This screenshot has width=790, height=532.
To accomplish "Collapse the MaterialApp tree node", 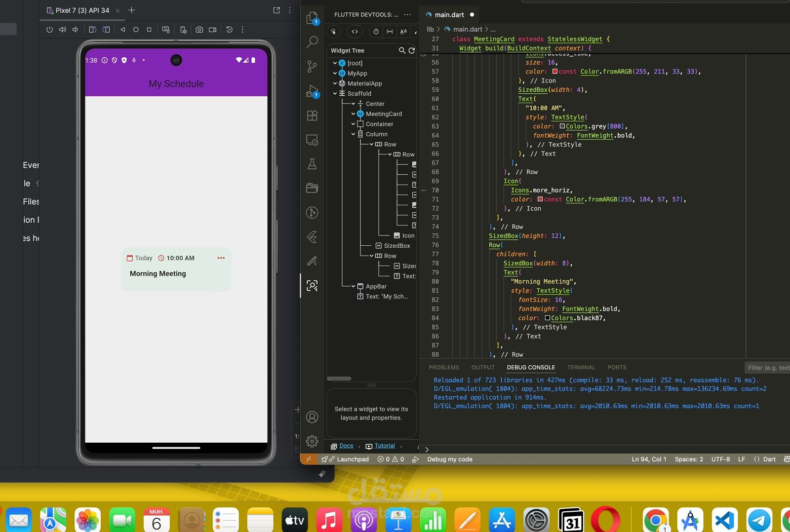I will coord(335,83).
